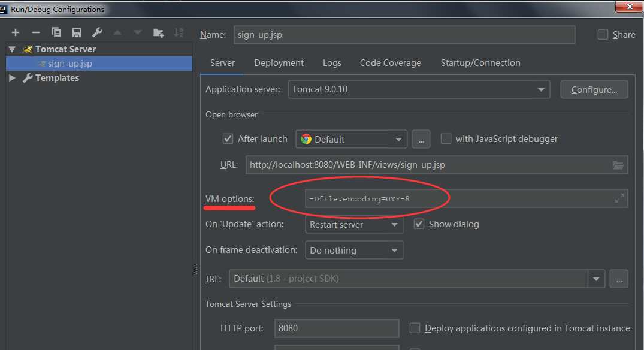644x350 pixels.
Task: Remove the selected configuration with minus icon
Action: point(36,32)
